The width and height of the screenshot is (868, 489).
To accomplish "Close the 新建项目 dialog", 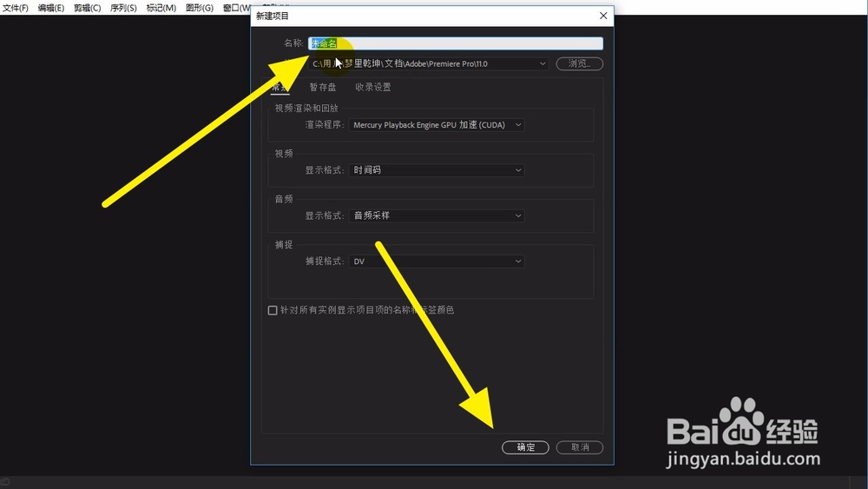I will click(603, 16).
